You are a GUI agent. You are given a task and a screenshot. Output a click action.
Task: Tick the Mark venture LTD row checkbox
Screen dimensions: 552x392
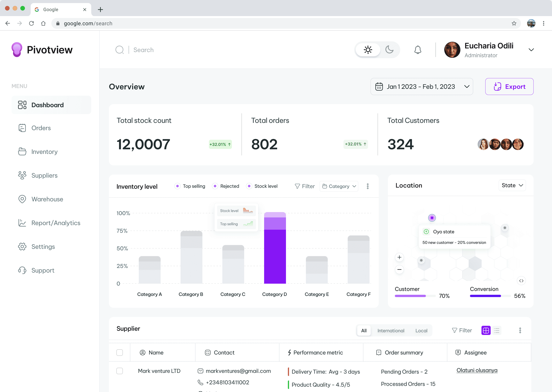tap(120, 371)
